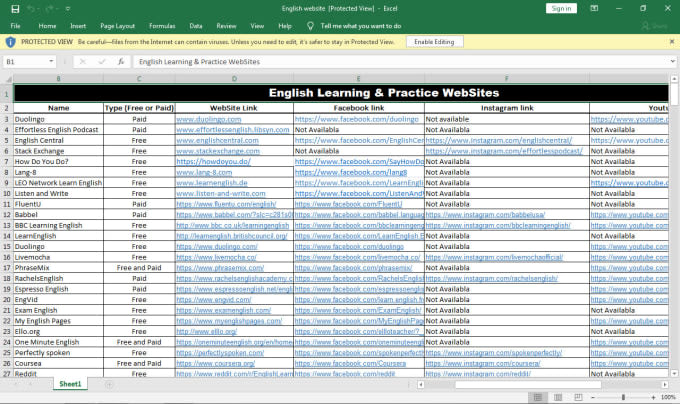680x404 pixels.
Task: Click 'LEO Network Learn English' cell
Action: pos(59,183)
